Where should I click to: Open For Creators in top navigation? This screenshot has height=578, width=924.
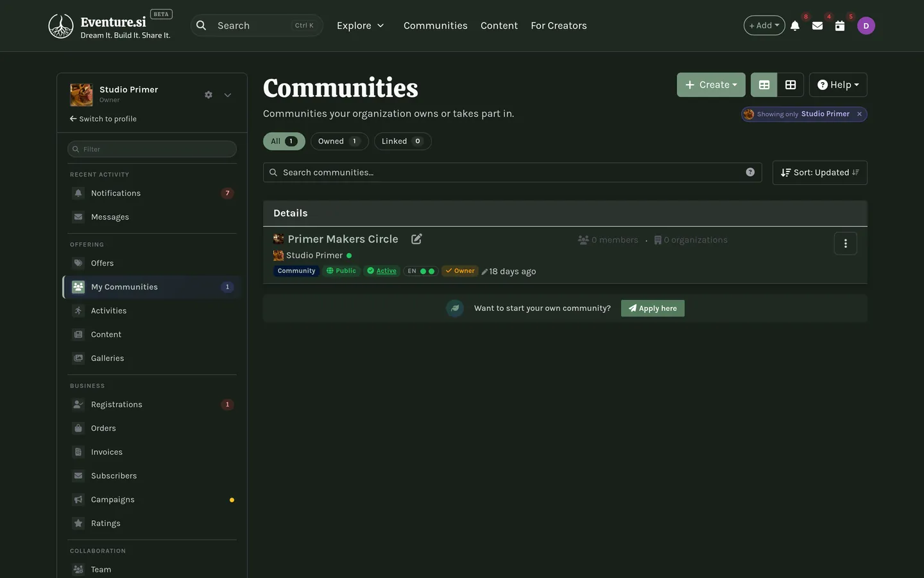pos(559,26)
